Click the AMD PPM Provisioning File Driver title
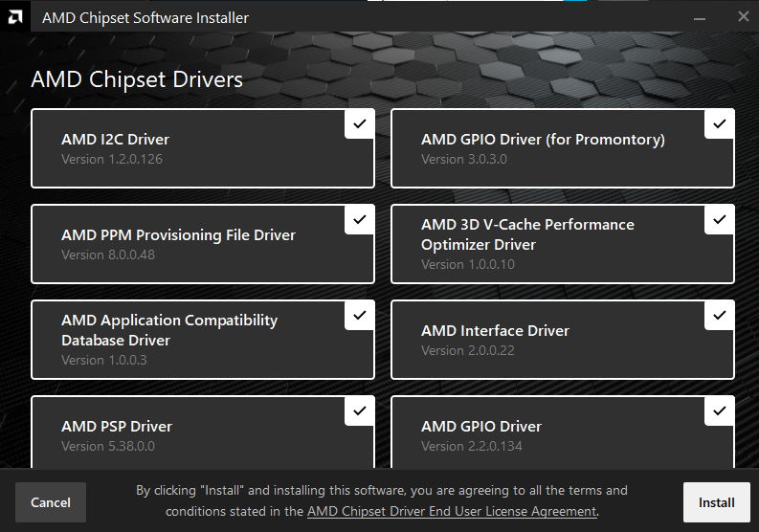The width and height of the screenshot is (759, 532). click(178, 235)
